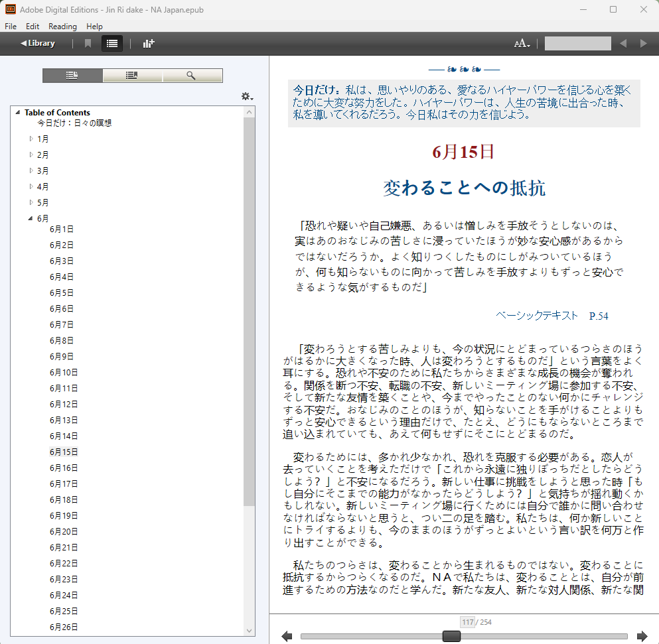Go to the 6月5日 entry
The width and height of the screenshot is (659, 644).
click(61, 292)
